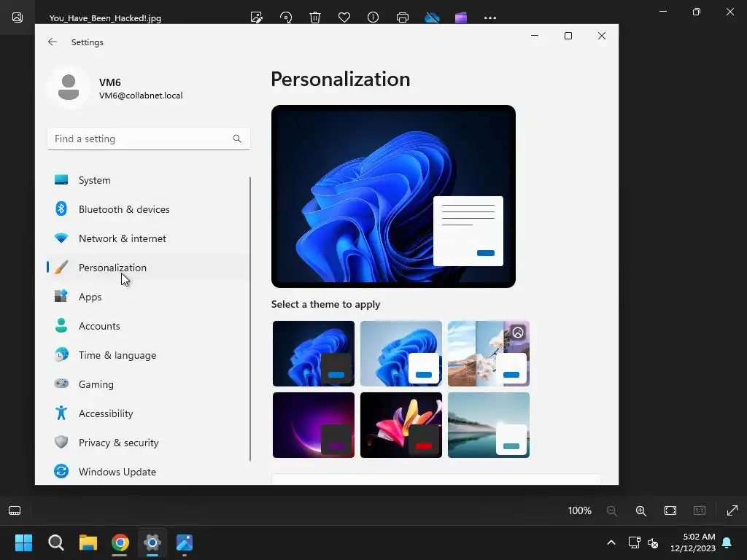Click the network icon in system tray
This screenshot has width=747, height=560.
click(x=634, y=542)
